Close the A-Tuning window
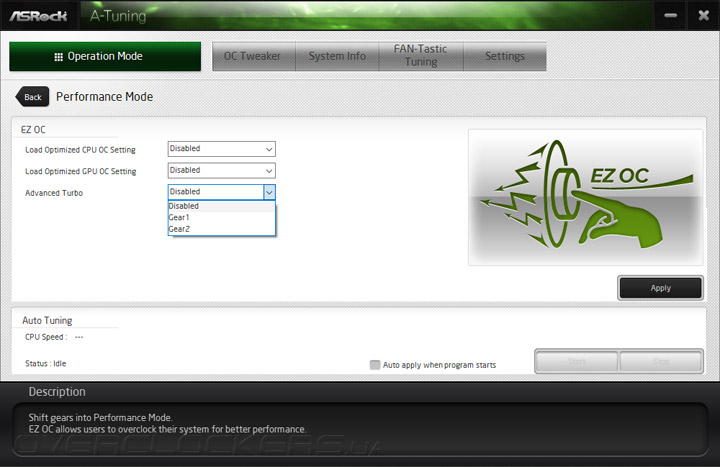 (703, 15)
